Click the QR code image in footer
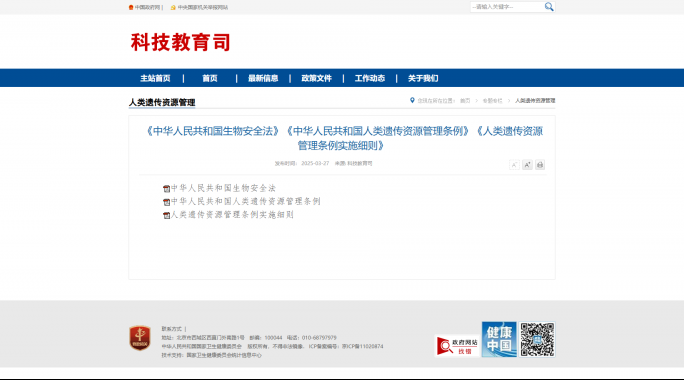684x380 pixels. [x=537, y=339]
